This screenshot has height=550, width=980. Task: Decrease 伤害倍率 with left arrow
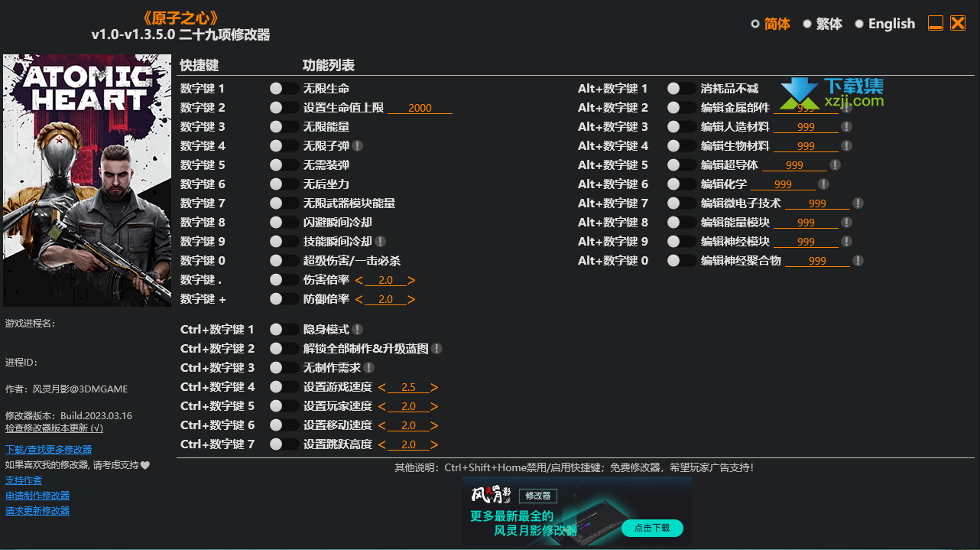coord(359,280)
